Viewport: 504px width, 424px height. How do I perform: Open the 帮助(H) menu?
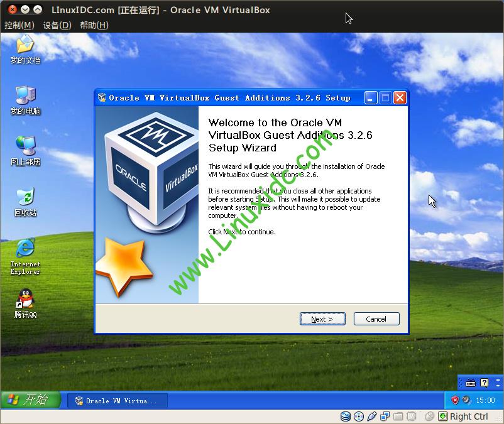tap(94, 25)
